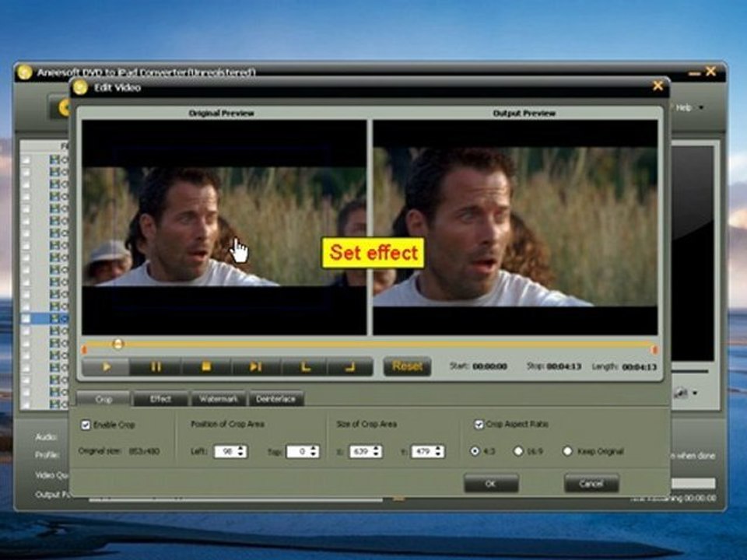Start playback with the Play button
The width and height of the screenshot is (747, 560).
point(106,366)
